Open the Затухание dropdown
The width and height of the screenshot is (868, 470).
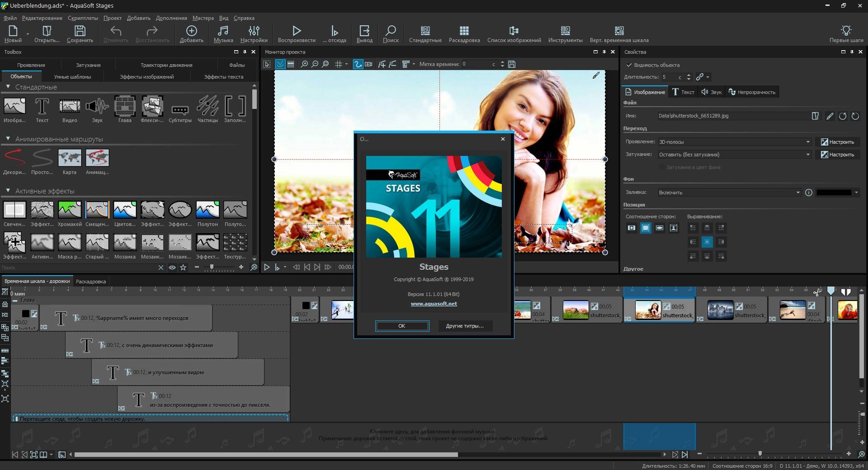click(x=735, y=155)
